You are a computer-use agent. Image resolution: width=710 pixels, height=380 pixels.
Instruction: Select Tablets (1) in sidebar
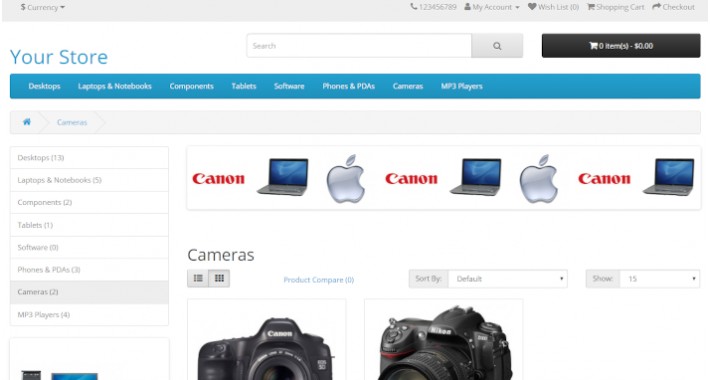click(89, 225)
